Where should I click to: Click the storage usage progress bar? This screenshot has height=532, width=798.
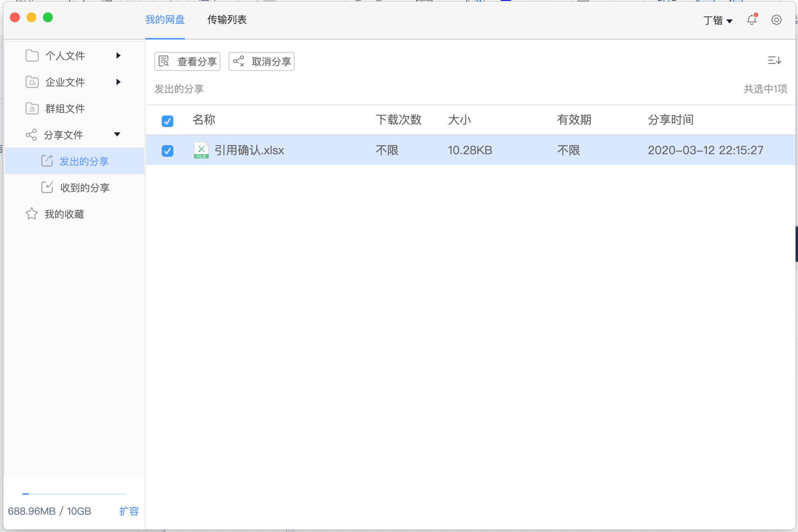(x=74, y=494)
